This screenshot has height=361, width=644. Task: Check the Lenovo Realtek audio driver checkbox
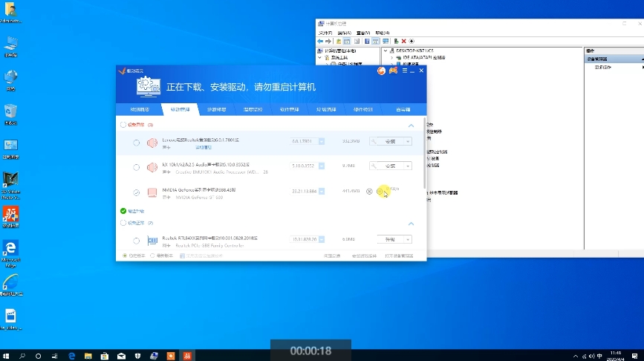(x=137, y=143)
